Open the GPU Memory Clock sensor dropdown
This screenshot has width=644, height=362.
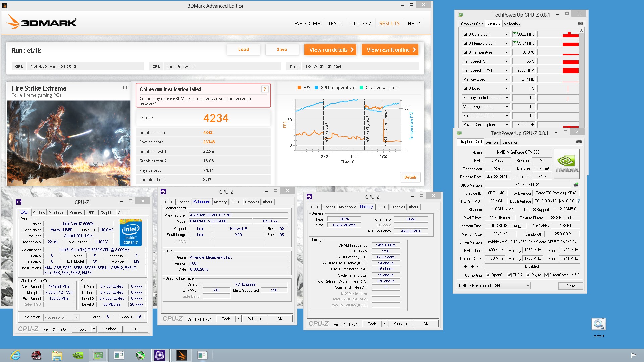(507, 43)
